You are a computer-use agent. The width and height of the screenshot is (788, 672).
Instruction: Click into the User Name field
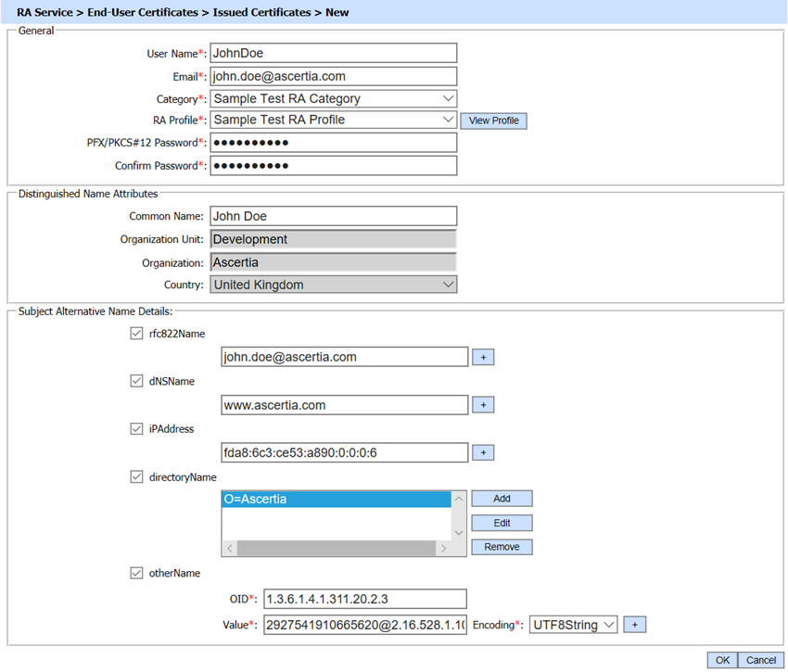pyautogui.click(x=334, y=53)
